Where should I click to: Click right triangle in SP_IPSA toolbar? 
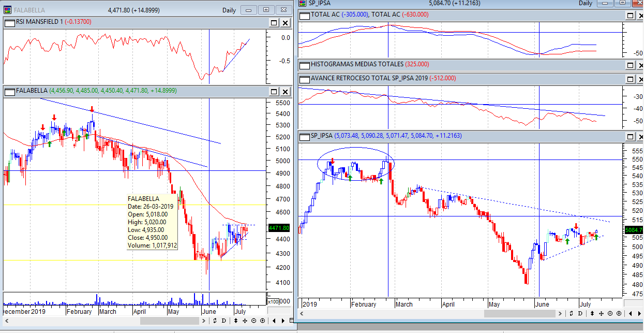[639, 313]
